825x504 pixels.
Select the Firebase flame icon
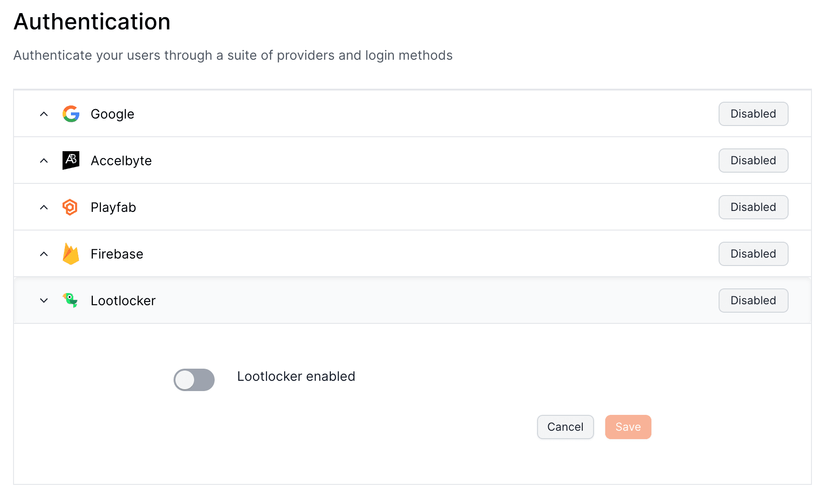click(70, 253)
